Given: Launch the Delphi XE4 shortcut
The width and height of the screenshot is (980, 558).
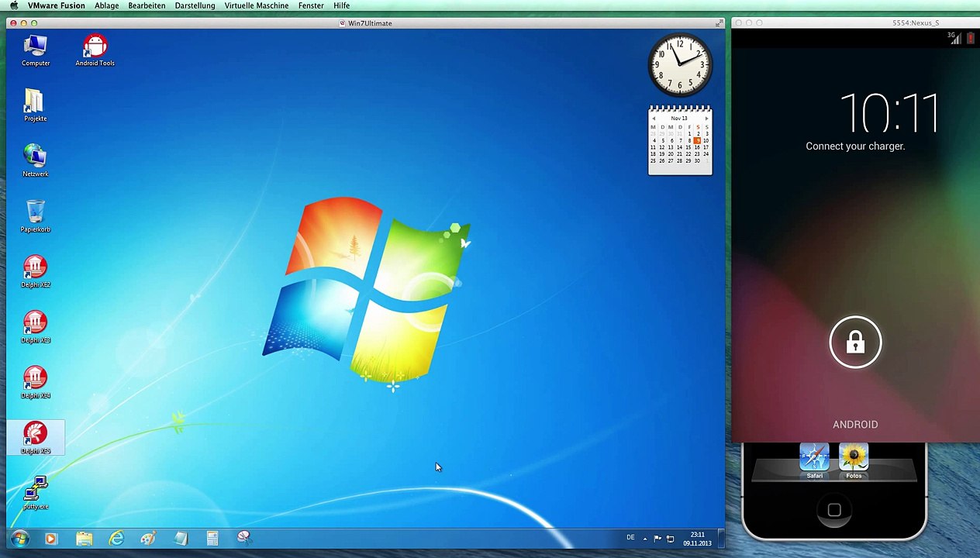Looking at the screenshot, I should pos(35,383).
